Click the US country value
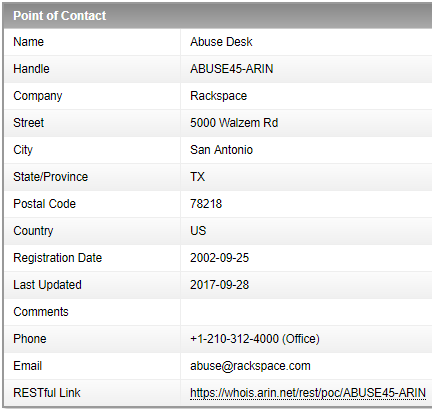Viewport: 432px width, 409px height. pos(198,231)
